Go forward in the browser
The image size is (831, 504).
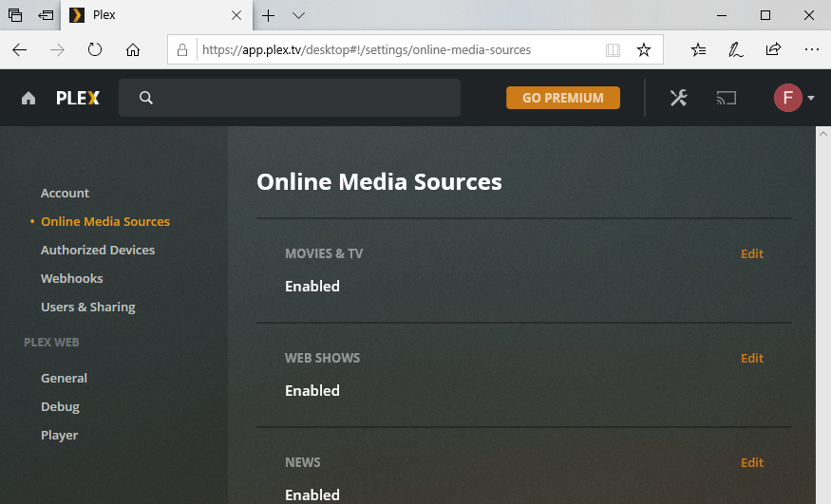point(57,49)
